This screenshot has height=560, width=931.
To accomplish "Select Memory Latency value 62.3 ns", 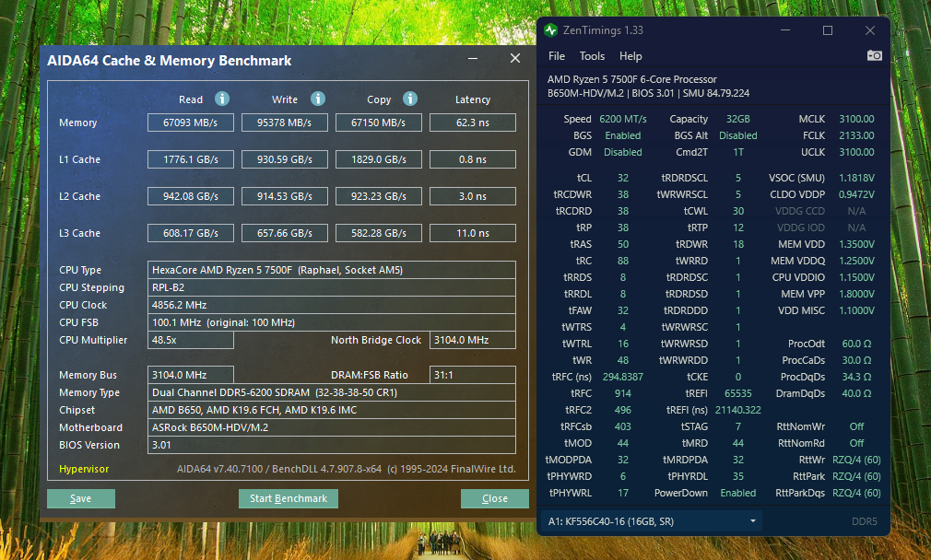I will (473, 122).
